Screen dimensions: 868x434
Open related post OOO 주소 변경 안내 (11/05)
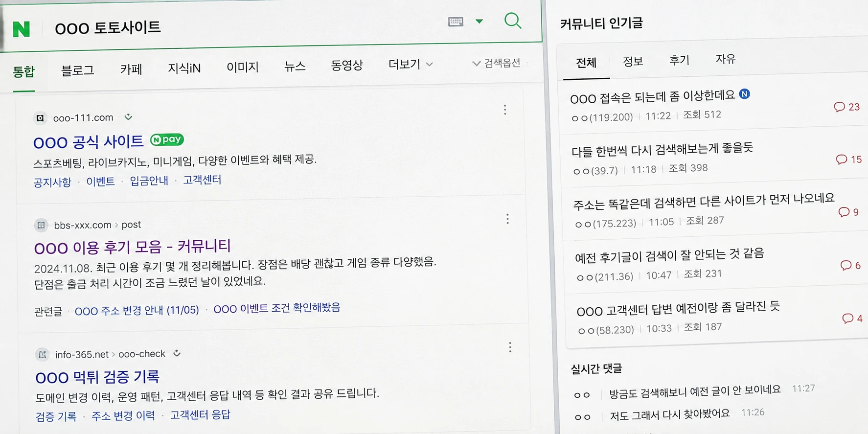point(137,310)
